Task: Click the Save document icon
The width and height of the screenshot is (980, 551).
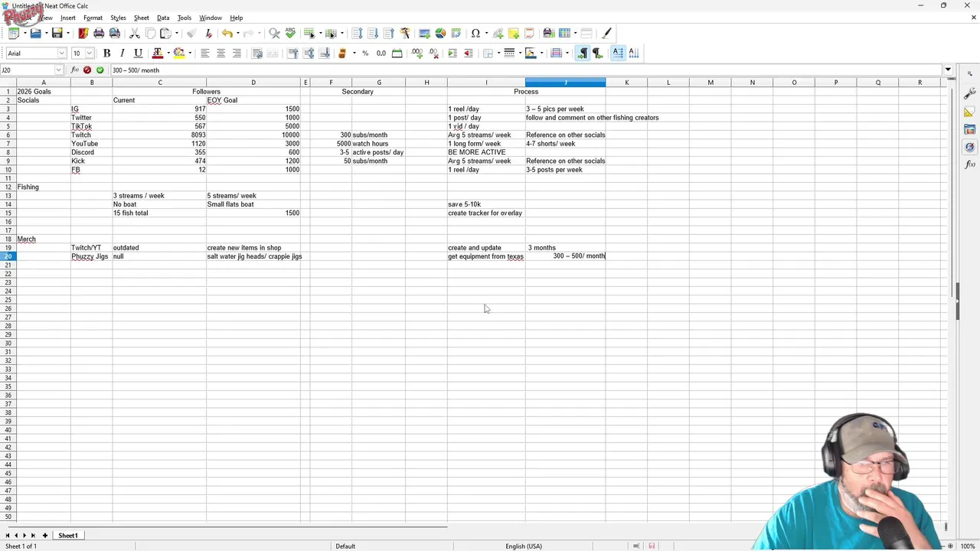Action: [x=57, y=33]
